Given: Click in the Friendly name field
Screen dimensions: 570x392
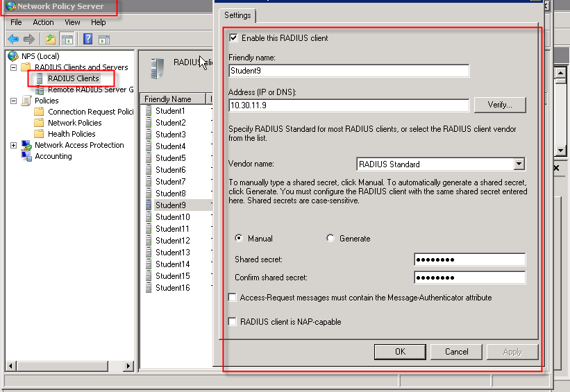Looking at the screenshot, I should click(x=349, y=71).
